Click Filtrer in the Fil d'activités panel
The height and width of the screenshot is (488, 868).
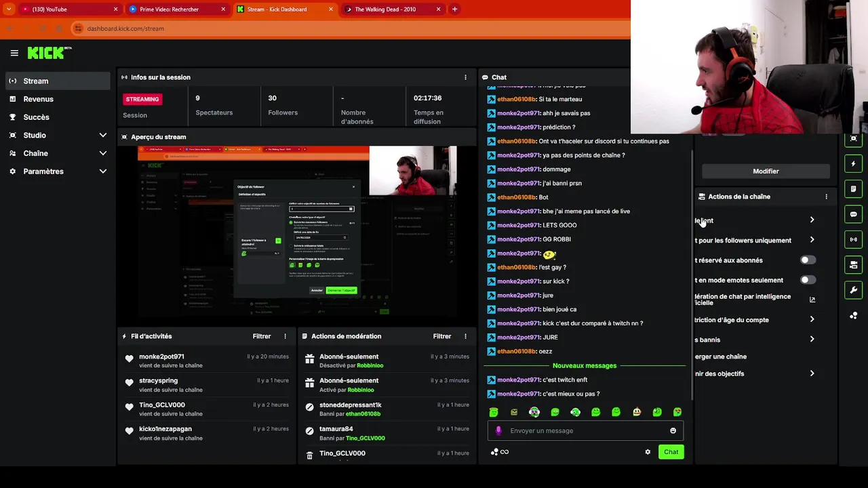pyautogui.click(x=262, y=336)
